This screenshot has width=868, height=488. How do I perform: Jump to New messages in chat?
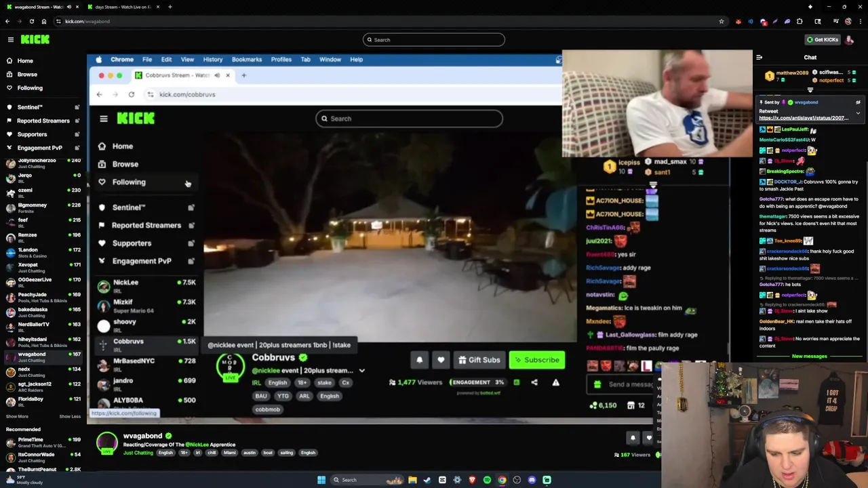tap(810, 357)
